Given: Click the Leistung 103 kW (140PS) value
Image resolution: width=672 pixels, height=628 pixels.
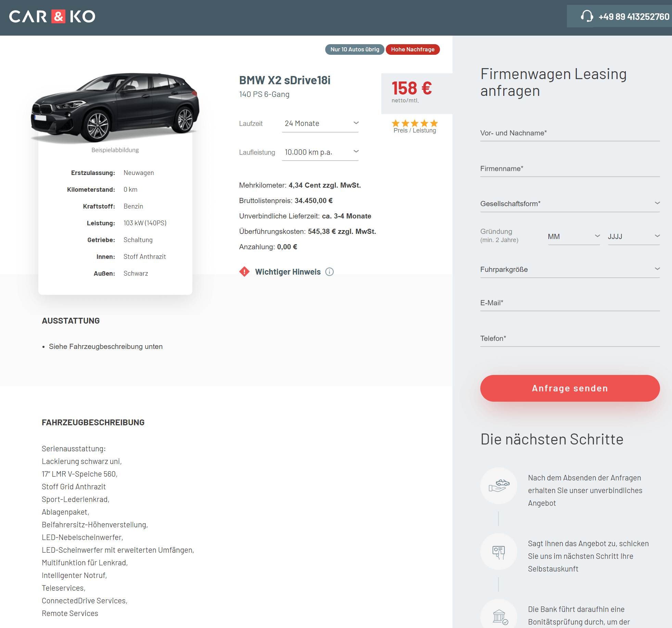Looking at the screenshot, I should click(x=145, y=223).
